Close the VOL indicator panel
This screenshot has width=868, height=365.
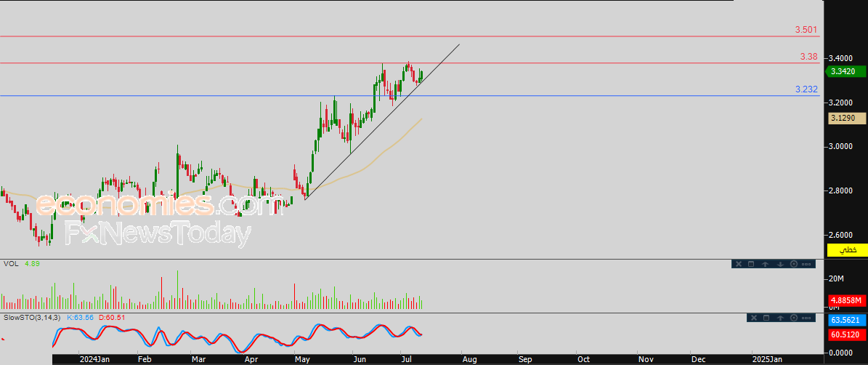click(739, 264)
